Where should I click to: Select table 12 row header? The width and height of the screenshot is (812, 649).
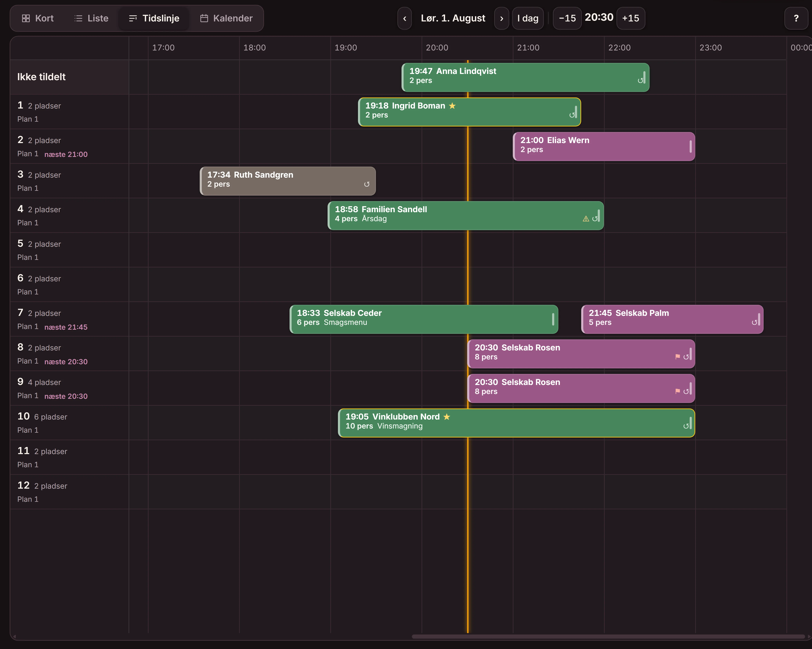tap(69, 492)
